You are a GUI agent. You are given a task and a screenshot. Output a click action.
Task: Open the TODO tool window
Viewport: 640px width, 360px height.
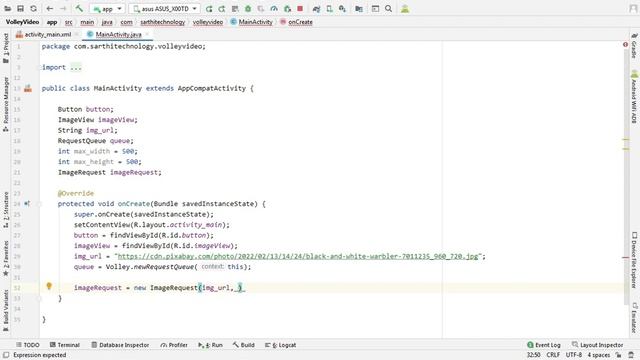tap(28, 345)
